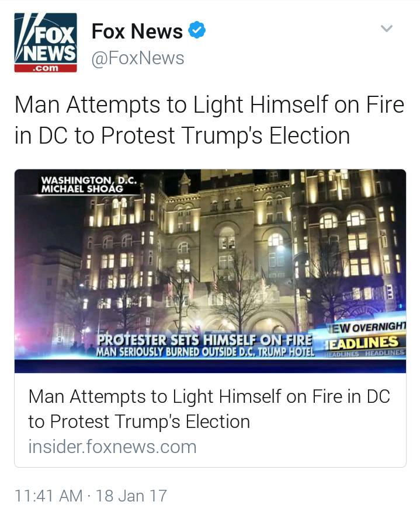The height and width of the screenshot is (512, 420).
Task: Tap the Washington, D.C. location caption
Action: pyautogui.click(x=89, y=180)
